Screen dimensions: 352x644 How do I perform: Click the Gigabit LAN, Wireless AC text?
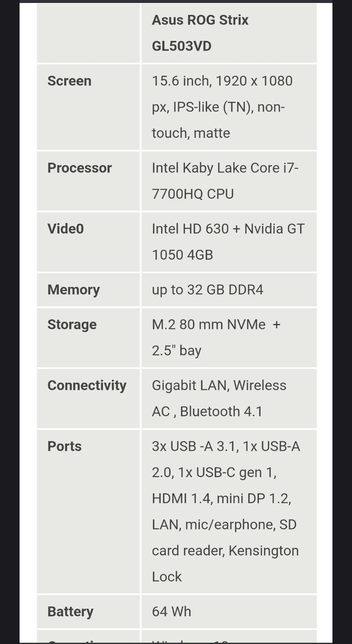(x=219, y=385)
